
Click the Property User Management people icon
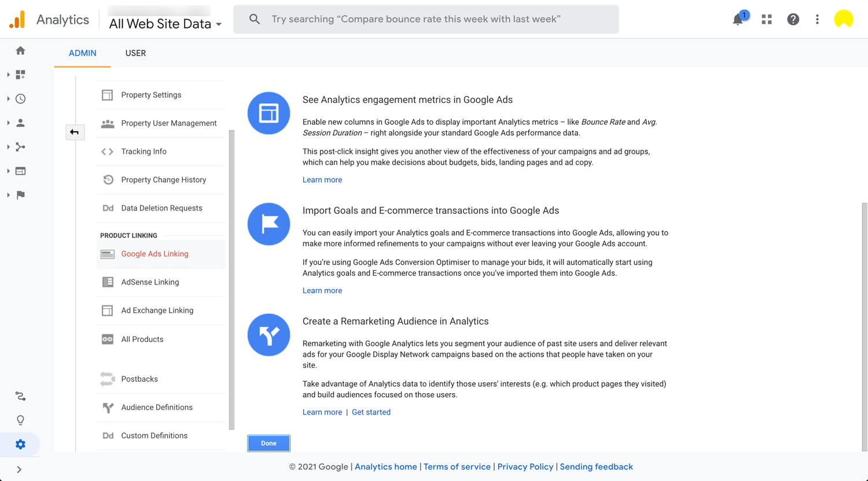108,123
